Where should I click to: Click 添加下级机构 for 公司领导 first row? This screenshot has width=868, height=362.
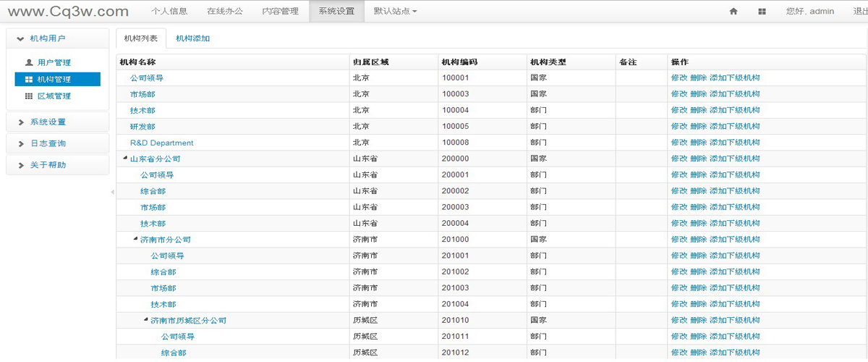click(x=734, y=78)
